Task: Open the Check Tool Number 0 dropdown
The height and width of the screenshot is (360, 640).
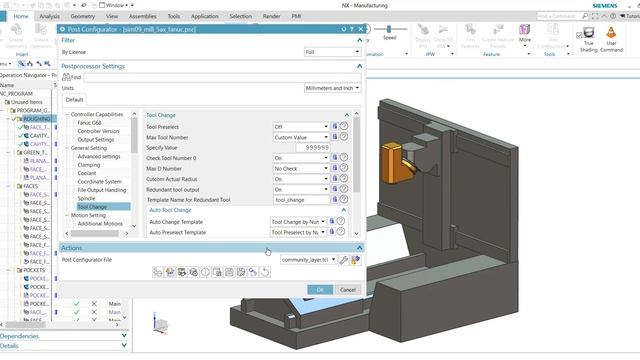Action: coord(301,158)
